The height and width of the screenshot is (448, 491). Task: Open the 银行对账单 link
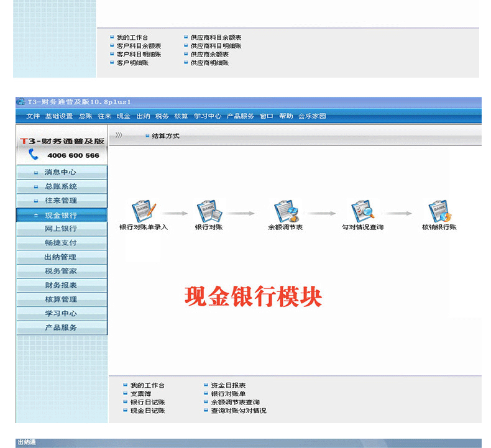click(228, 394)
